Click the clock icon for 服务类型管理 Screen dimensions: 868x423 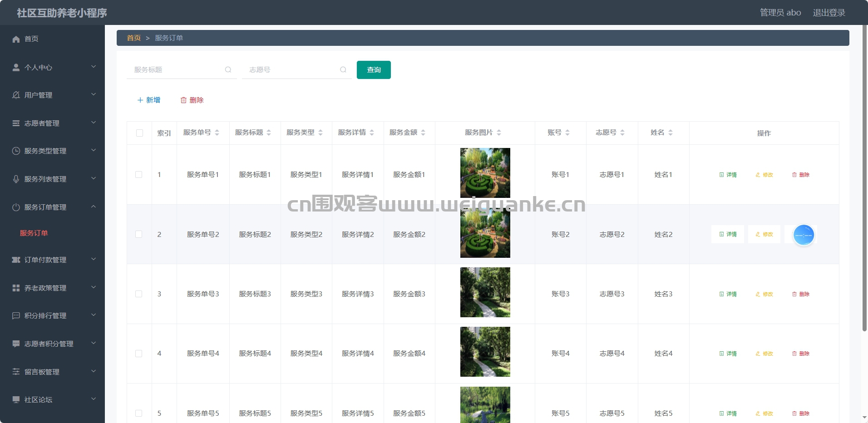(x=16, y=151)
